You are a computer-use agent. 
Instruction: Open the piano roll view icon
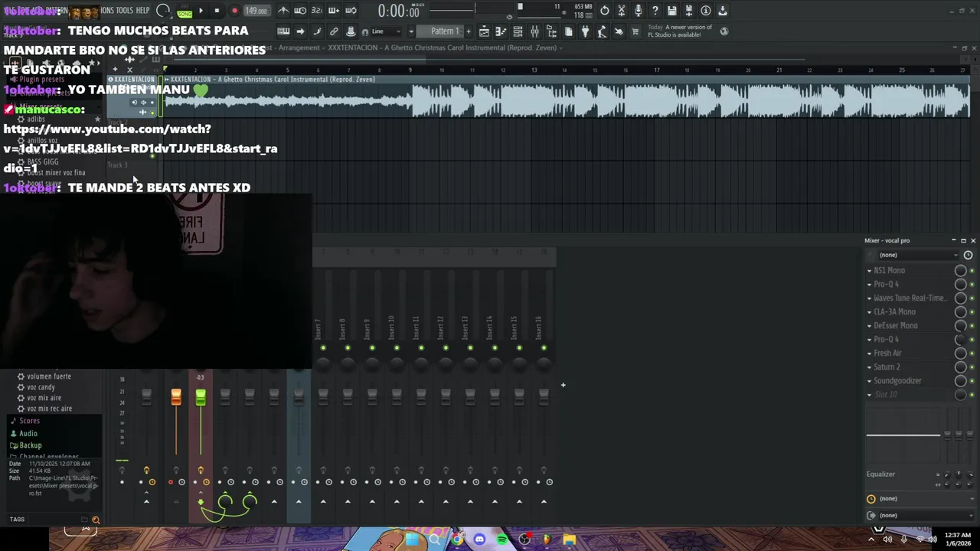(501, 31)
